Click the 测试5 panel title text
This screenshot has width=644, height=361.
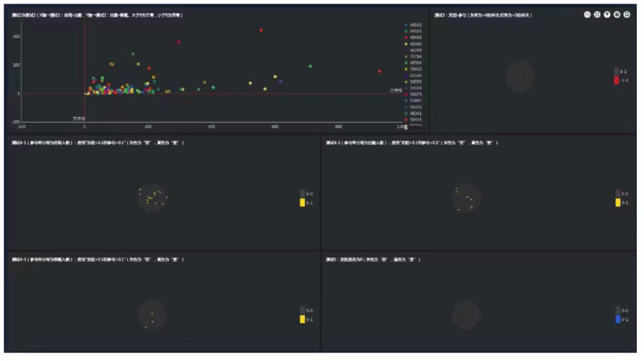(373, 260)
